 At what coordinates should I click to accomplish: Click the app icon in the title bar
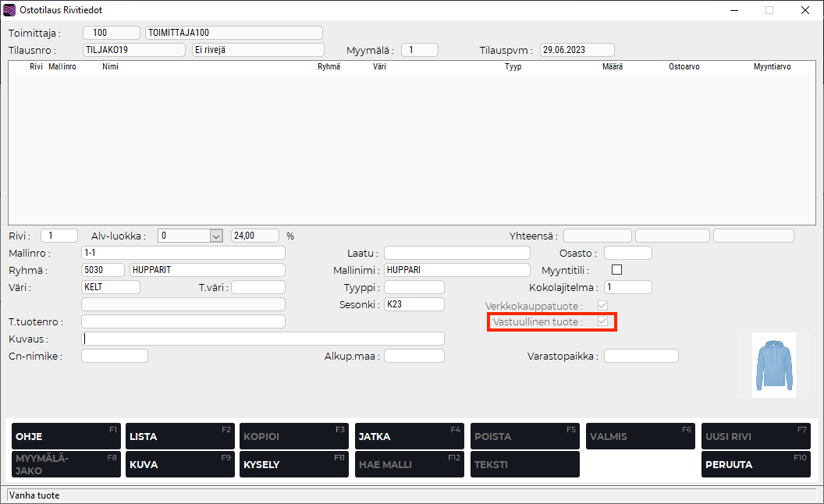tap(9, 10)
